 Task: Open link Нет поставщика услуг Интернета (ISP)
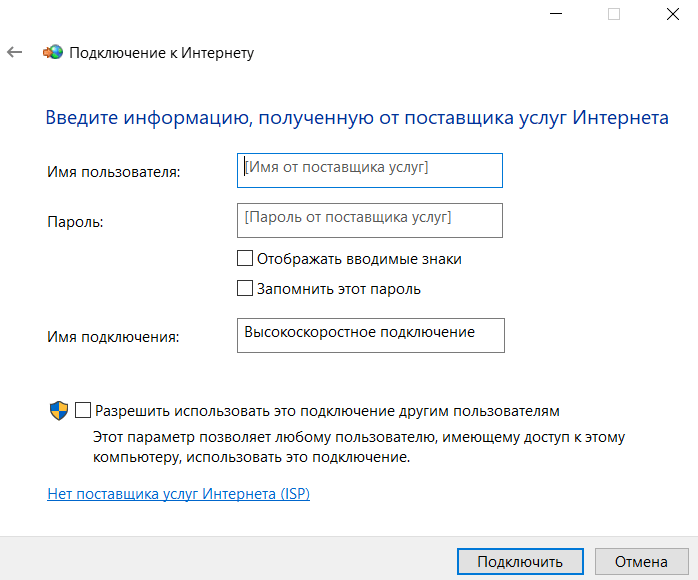179,494
